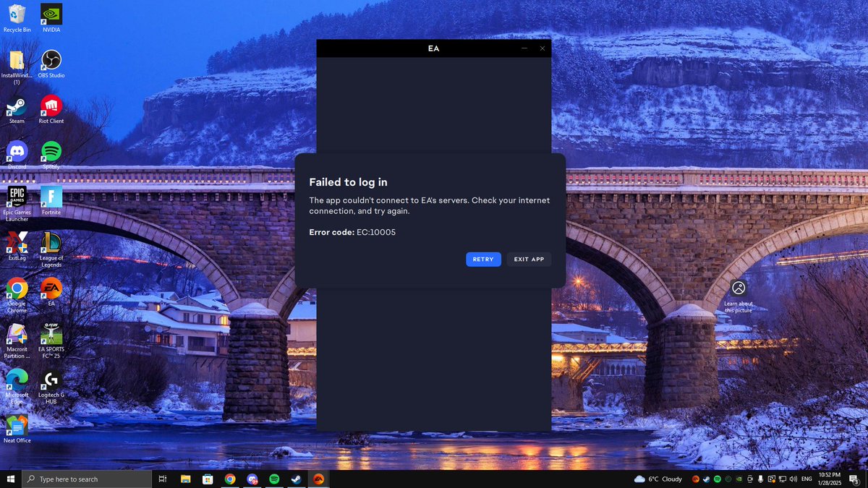Open Steam from the taskbar
Image resolution: width=868 pixels, height=488 pixels.
point(297,479)
